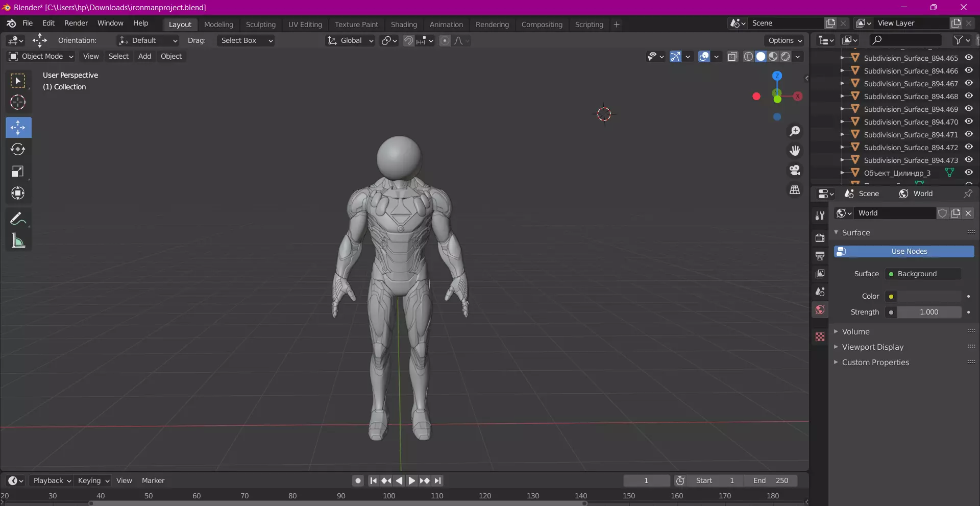Expand the Volume panel
The image size is (980, 506).
click(856, 332)
